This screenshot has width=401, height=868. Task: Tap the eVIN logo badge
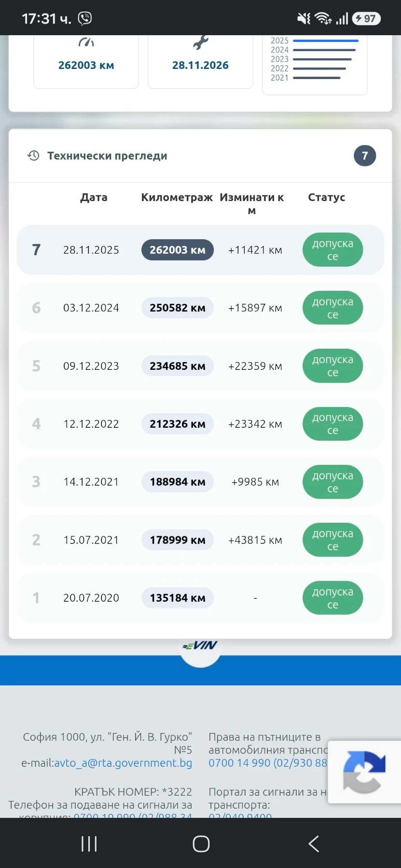coord(200,646)
